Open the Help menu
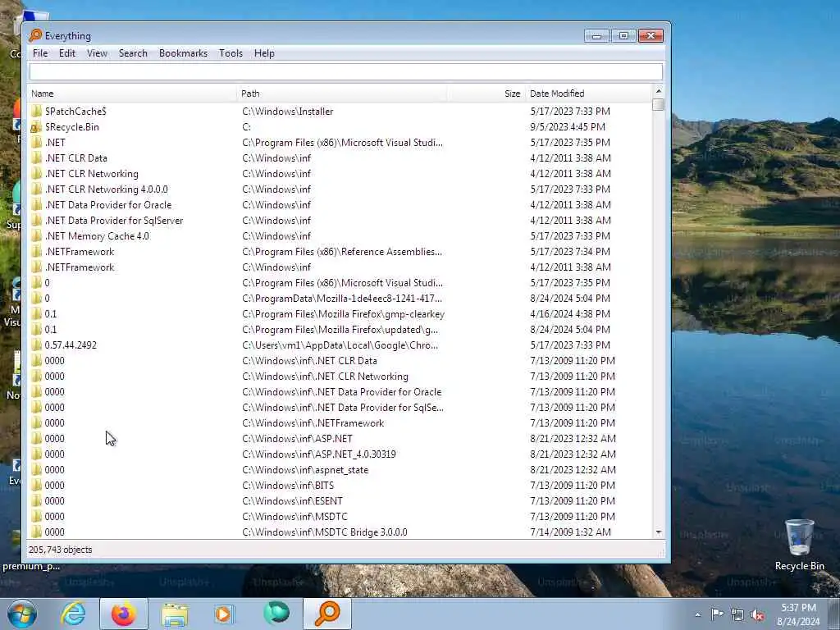The image size is (840, 630). (x=264, y=53)
